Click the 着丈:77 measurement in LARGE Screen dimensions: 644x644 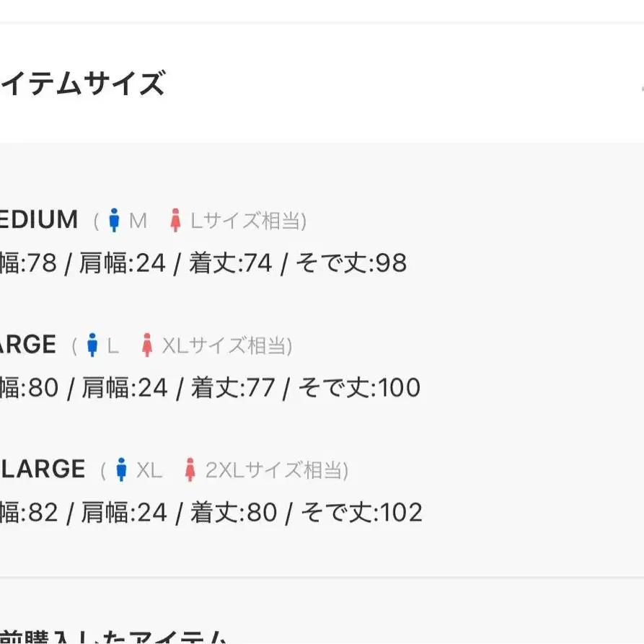pos(233,387)
